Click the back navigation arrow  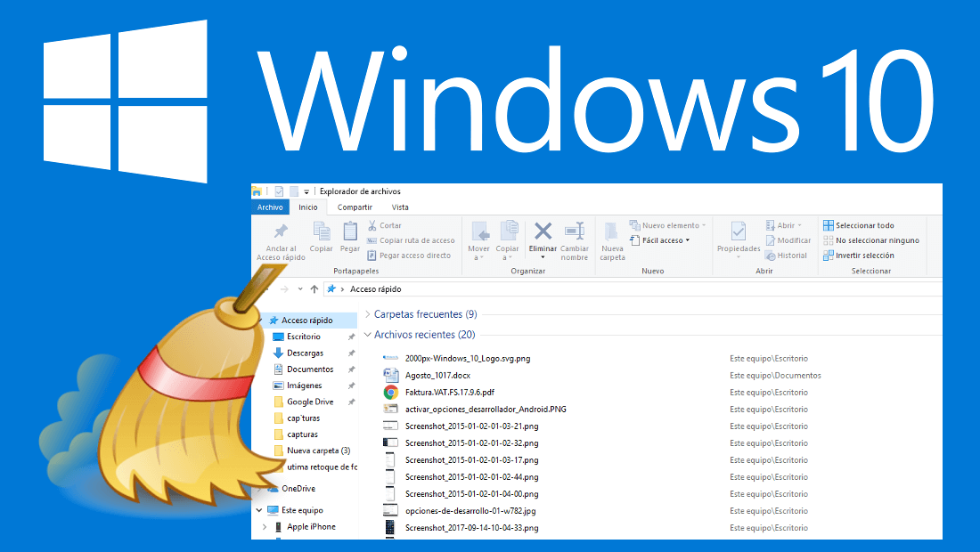coord(267,289)
